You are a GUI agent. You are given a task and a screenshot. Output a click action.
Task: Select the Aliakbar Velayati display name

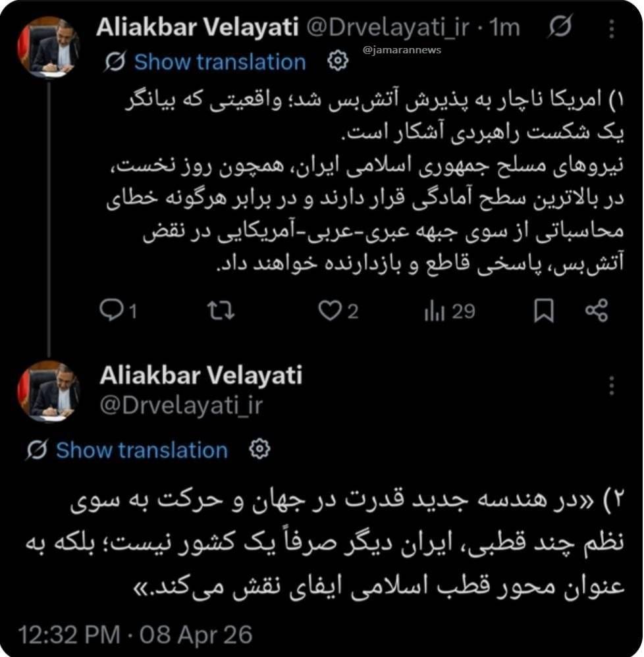[x=201, y=26]
